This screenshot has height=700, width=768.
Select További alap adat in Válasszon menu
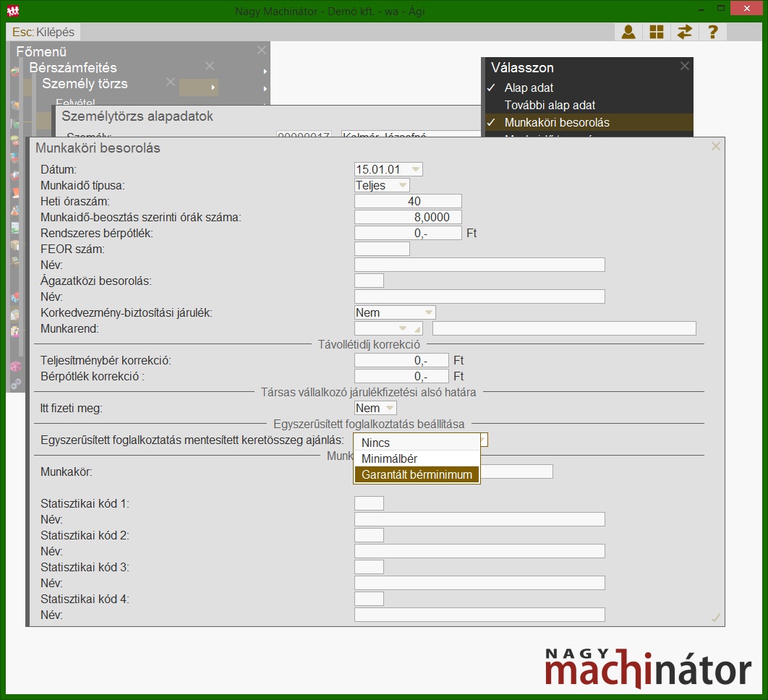pyautogui.click(x=589, y=106)
